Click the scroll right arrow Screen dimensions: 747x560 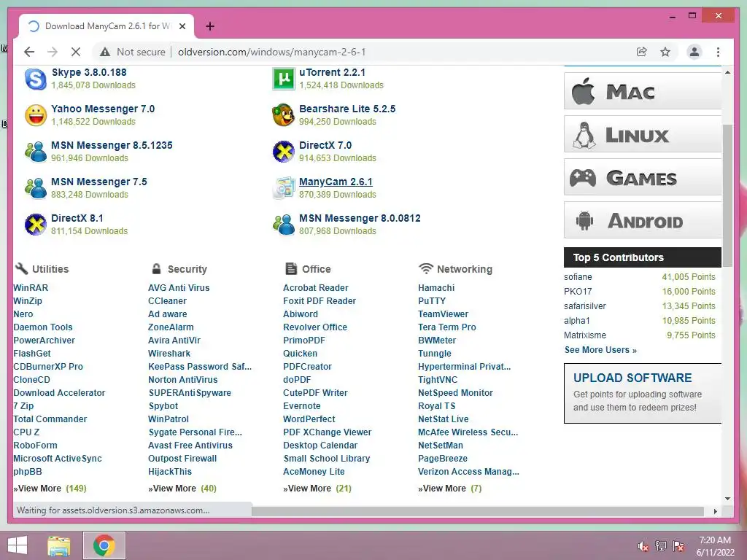715,511
